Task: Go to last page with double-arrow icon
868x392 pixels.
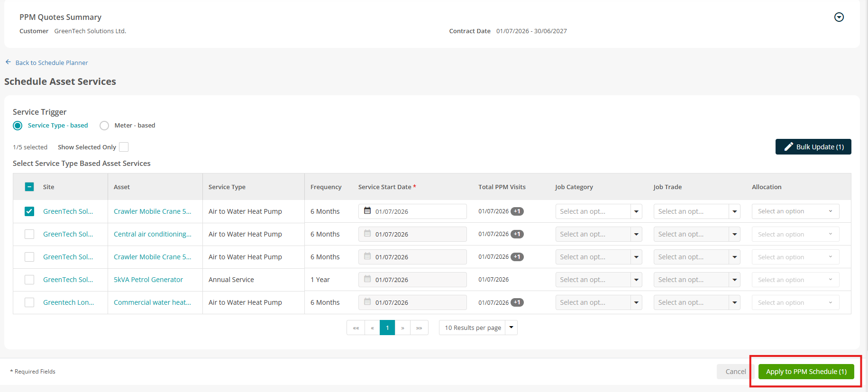Action: (419, 328)
